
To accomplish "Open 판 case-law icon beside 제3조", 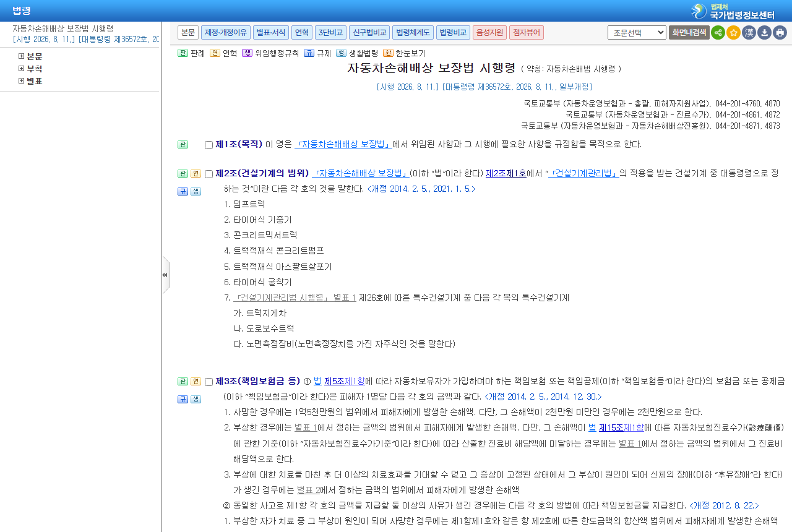I will (x=183, y=381).
